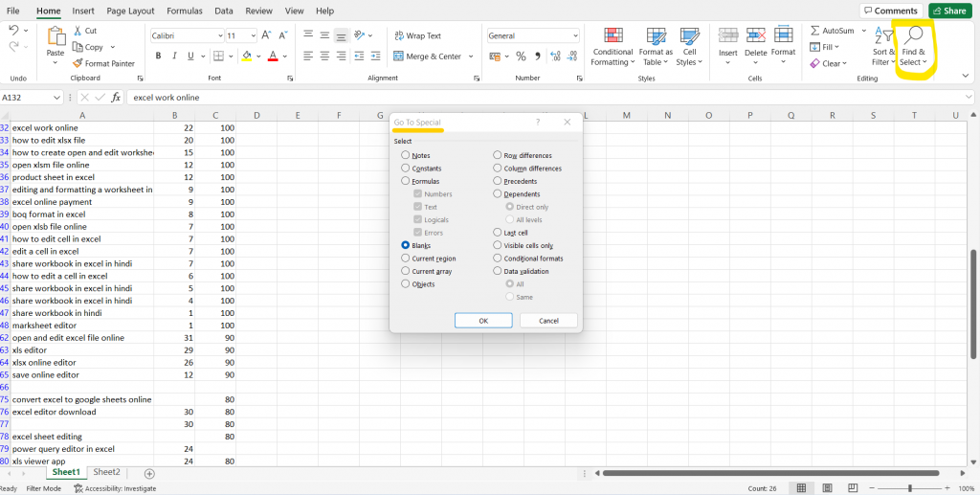
Task: Click the Find & Select magnifier icon
Action: coord(913,36)
